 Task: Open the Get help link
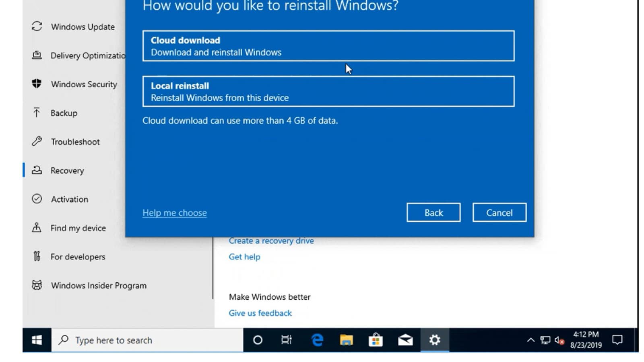pyautogui.click(x=244, y=257)
